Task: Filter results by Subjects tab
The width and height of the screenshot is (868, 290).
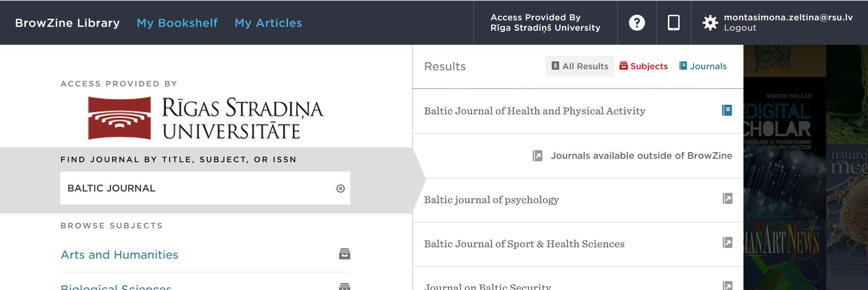Action: coord(643,66)
